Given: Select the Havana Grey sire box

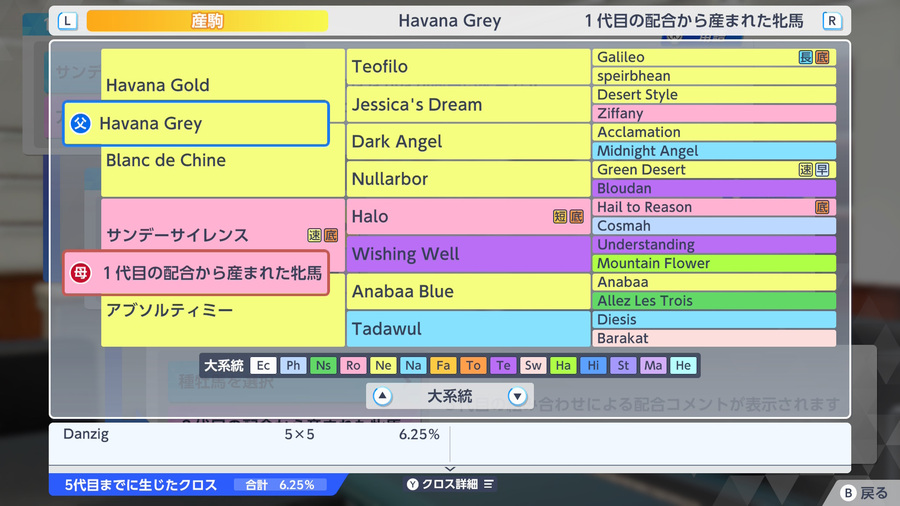Looking at the screenshot, I should tap(196, 123).
